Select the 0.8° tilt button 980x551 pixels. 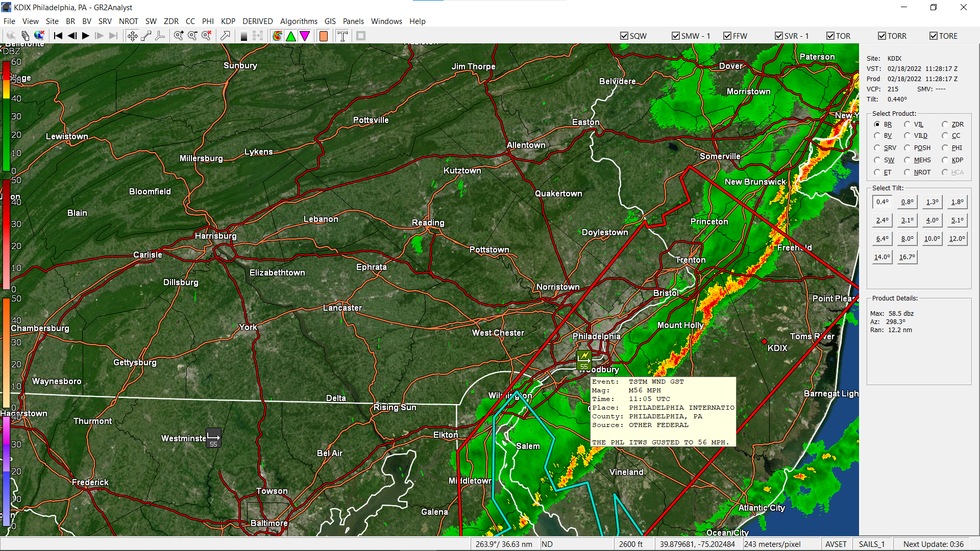click(908, 202)
